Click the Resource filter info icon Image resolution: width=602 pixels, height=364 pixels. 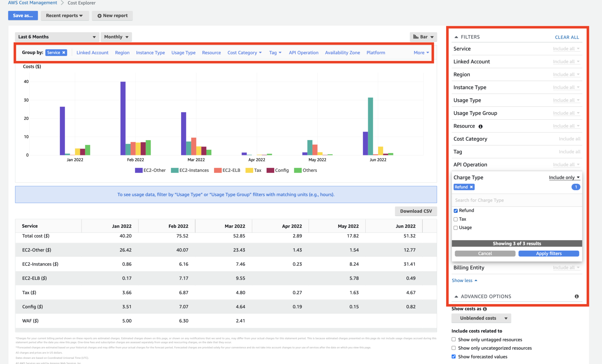[481, 126]
